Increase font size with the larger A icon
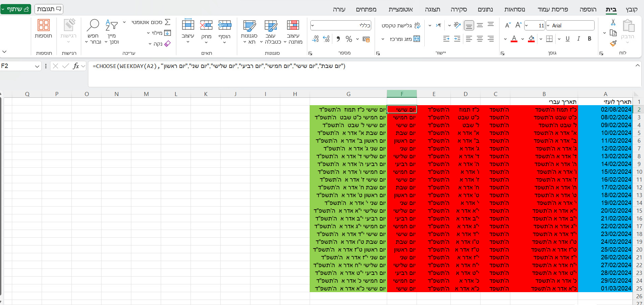Viewport: 644px width, 305px height. 518,25
